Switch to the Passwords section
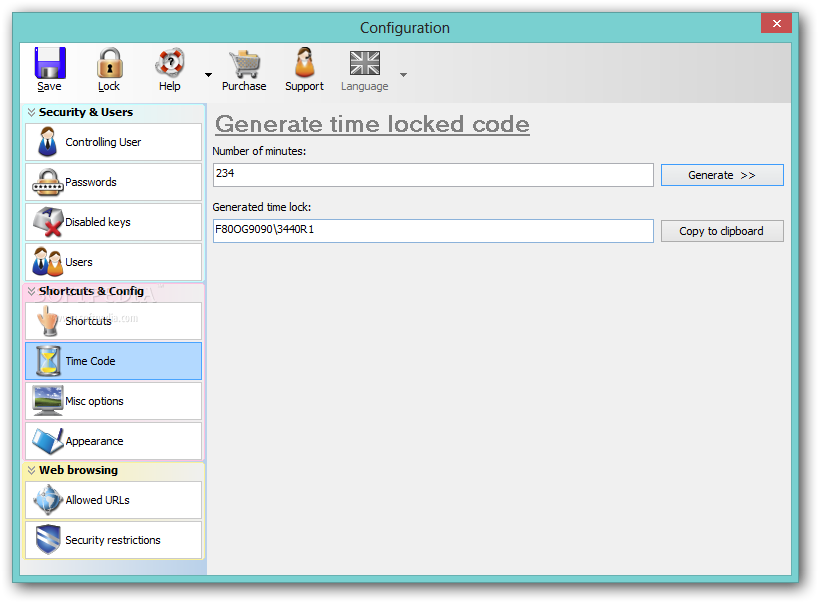 point(113,182)
